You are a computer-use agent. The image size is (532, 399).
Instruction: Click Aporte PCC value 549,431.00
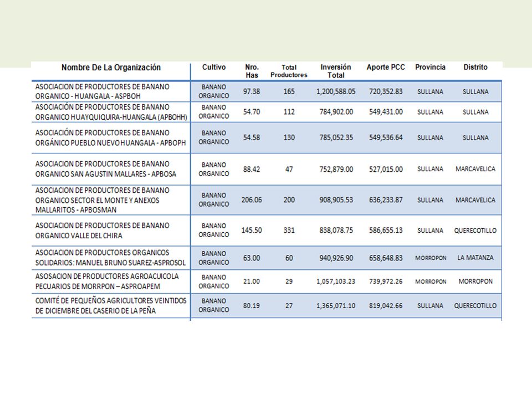click(x=386, y=112)
